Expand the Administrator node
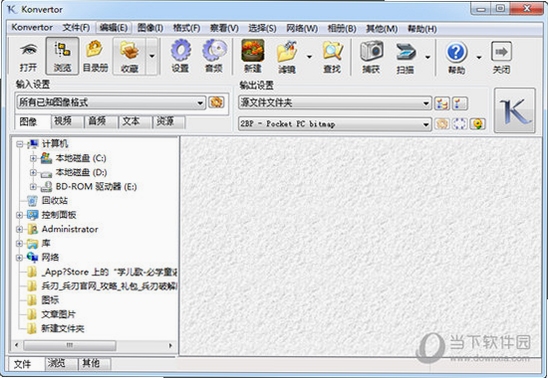 point(20,230)
